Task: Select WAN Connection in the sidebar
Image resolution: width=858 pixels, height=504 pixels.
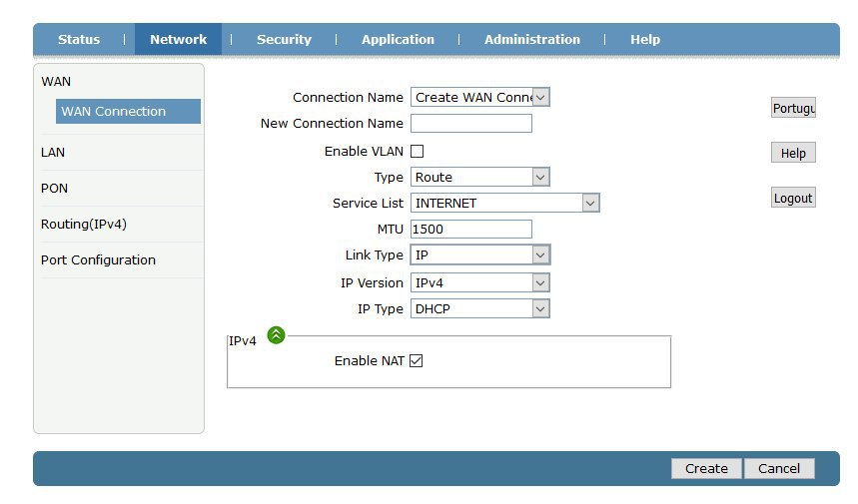Action: (128, 111)
